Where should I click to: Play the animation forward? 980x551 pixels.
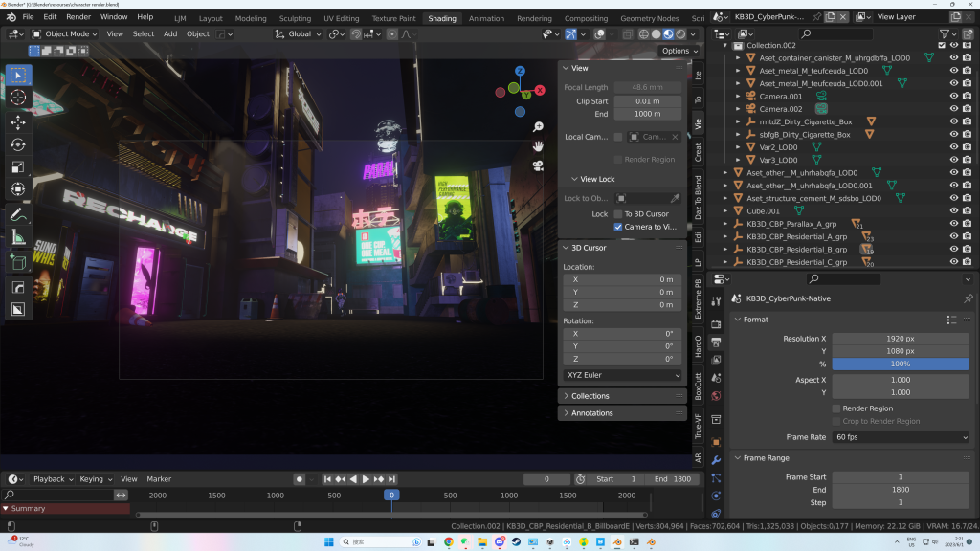click(367, 479)
